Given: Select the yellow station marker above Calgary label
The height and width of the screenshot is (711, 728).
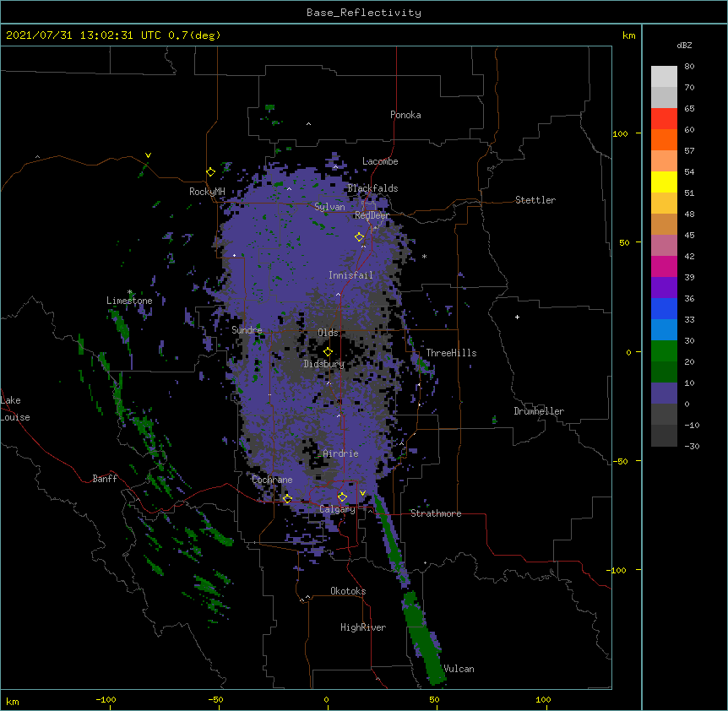Looking at the screenshot, I should (342, 497).
